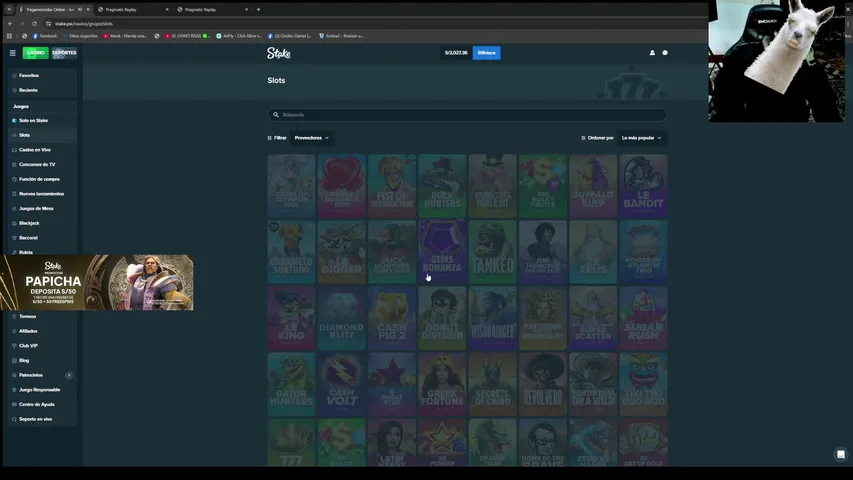This screenshot has width=853, height=480.
Task: Open the Fist of Destruction game thumbnail
Action: (392, 186)
